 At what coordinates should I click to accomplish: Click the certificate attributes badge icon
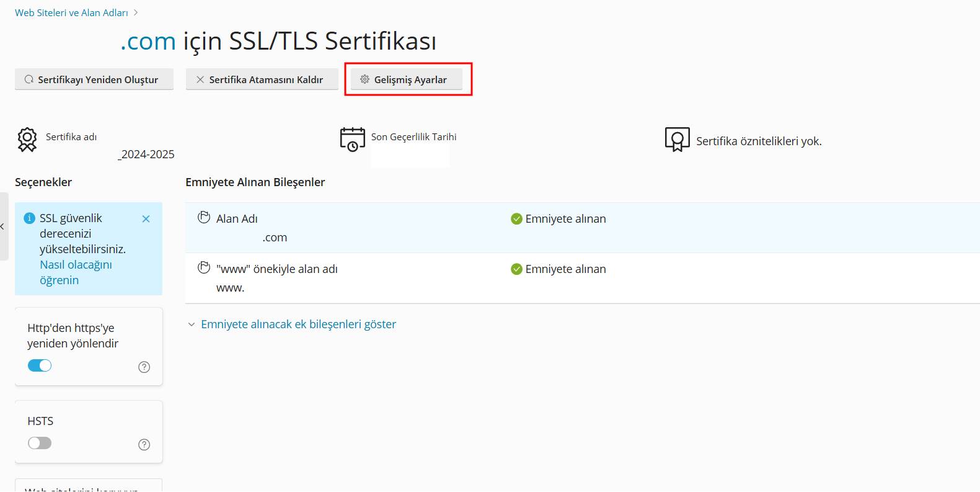677,140
